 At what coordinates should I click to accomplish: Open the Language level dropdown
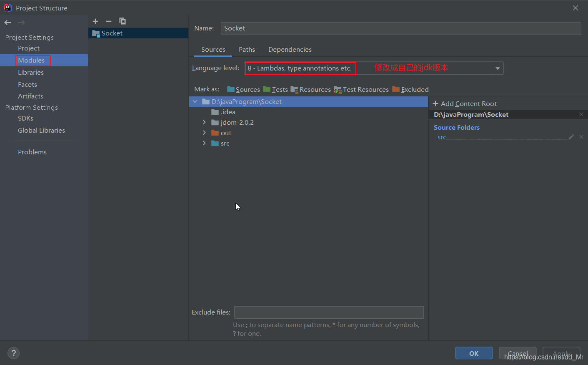click(374, 68)
